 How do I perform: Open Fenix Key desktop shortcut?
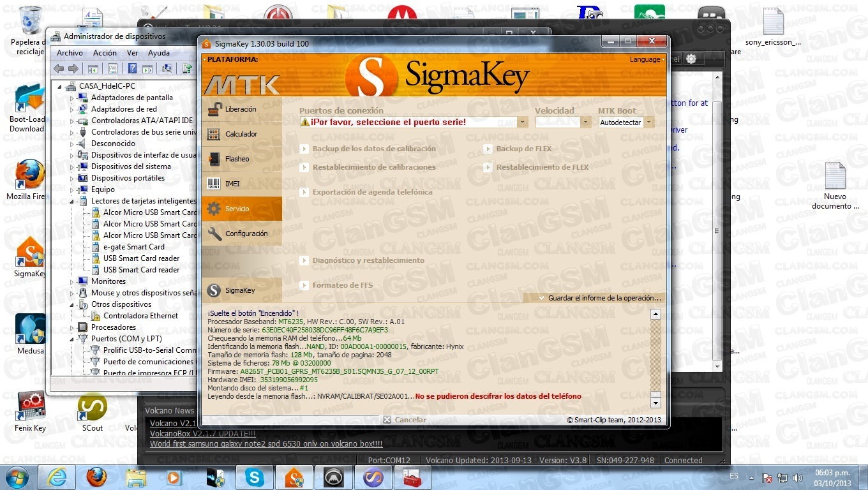(30, 412)
